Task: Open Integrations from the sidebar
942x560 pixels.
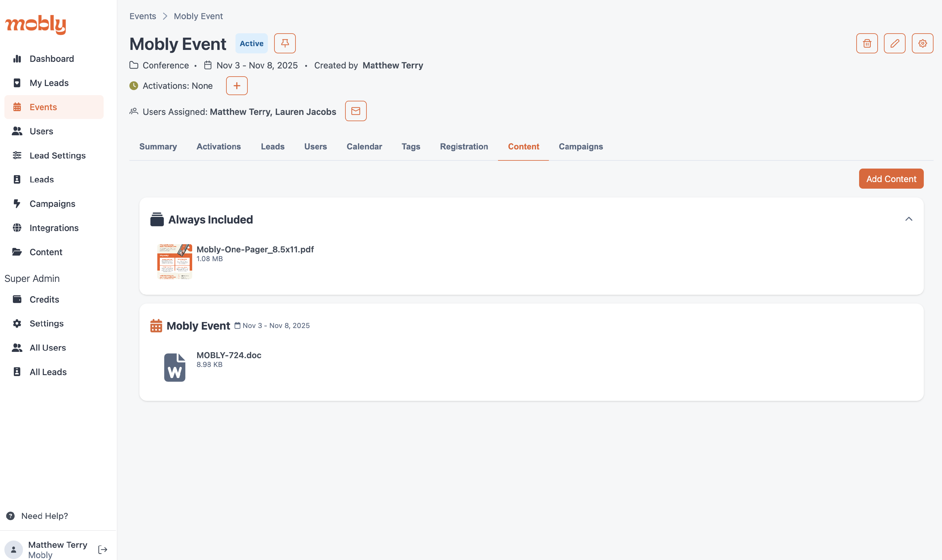Action: [x=54, y=228]
